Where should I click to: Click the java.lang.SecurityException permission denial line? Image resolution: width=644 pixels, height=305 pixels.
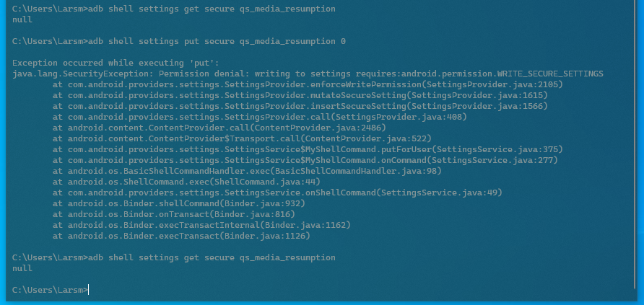[x=308, y=74]
